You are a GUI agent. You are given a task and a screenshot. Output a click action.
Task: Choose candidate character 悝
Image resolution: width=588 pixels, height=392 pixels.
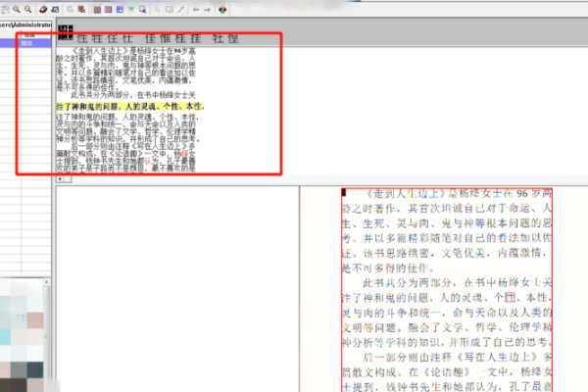(233, 38)
